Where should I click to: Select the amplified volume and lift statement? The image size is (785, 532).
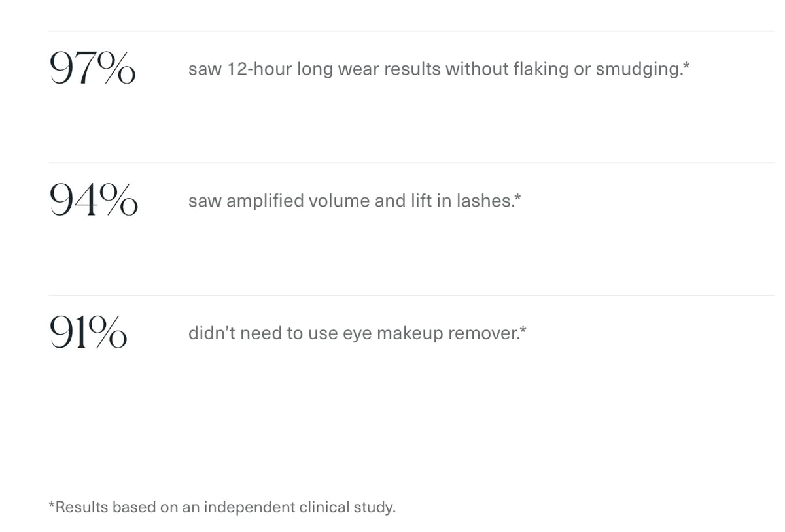(355, 201)
